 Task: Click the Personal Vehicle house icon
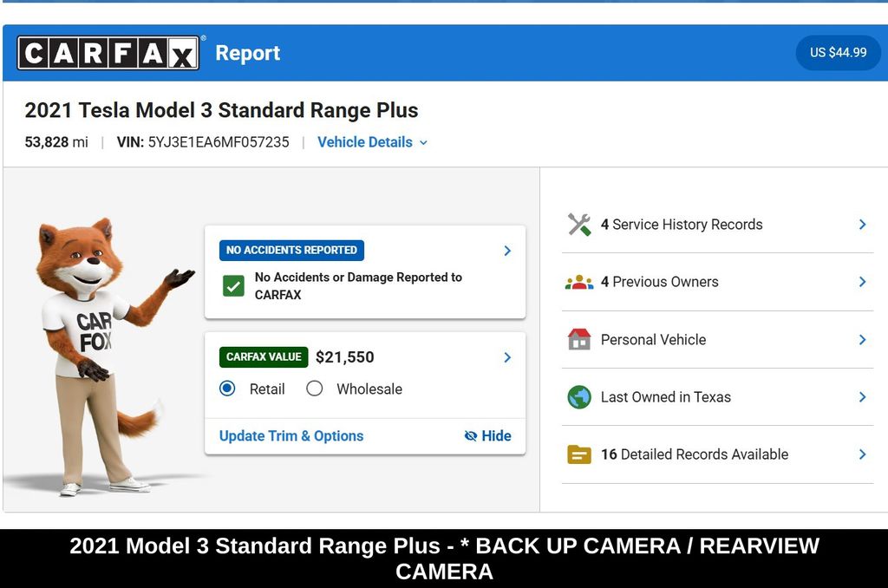click(x=578, y=339)
